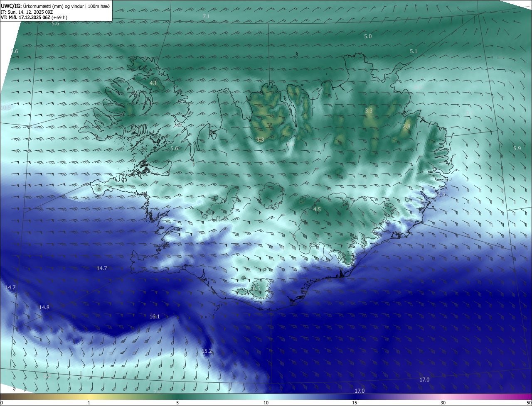532x406 pixels.
Task: Click the 4.1 value over the Westfjords
Action: click(x=153, y=83)
